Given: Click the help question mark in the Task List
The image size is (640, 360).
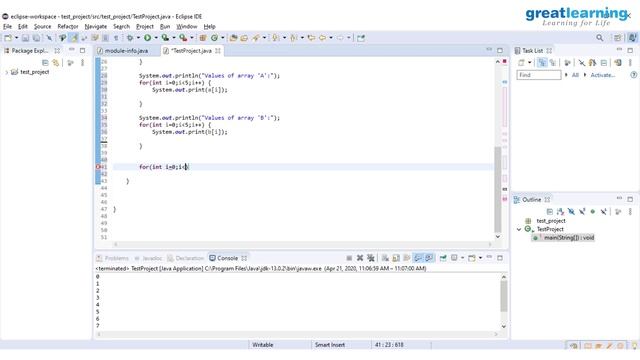Looking at the screenshot, I should click(633, 75).
